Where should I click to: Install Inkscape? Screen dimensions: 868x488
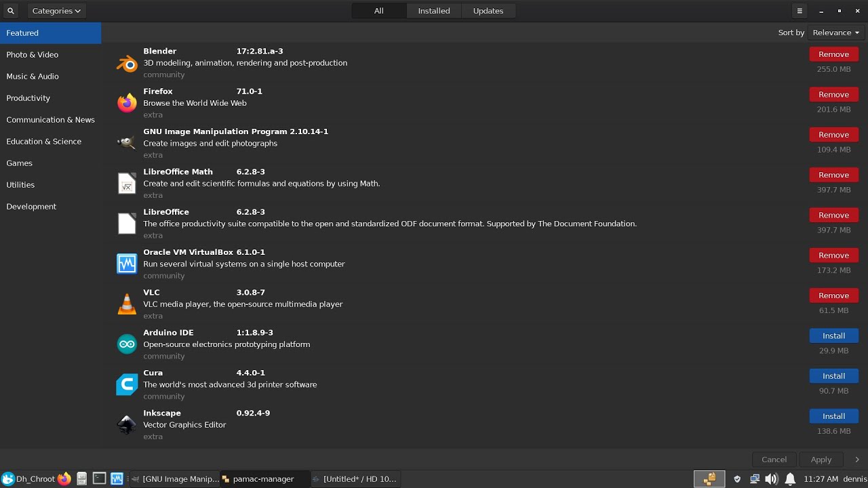(x=833, y=416)
